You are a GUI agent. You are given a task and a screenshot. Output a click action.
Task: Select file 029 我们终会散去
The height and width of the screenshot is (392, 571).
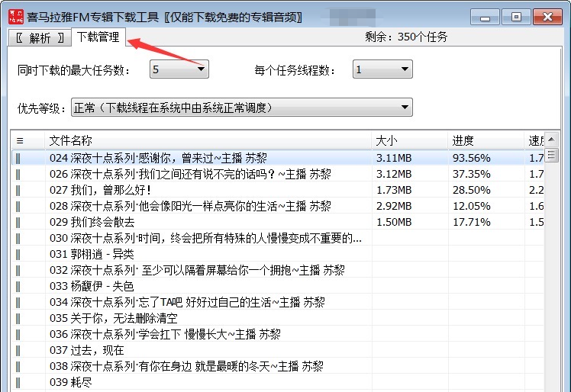pos(92,222)
